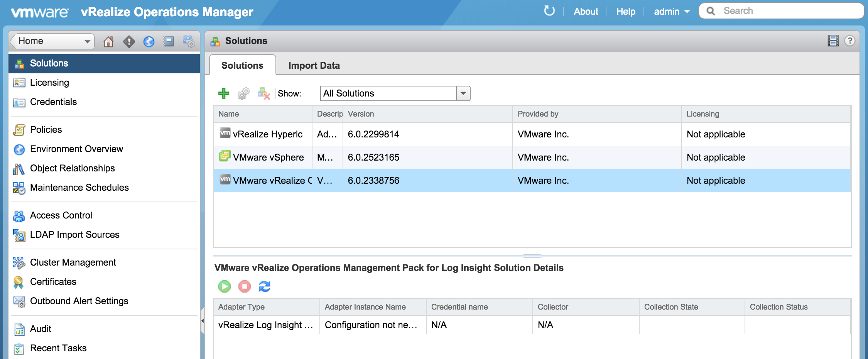This screenshot has height=359, width=868.
Task: Expand the Home navigation dropdown
Action: point(87,41)
